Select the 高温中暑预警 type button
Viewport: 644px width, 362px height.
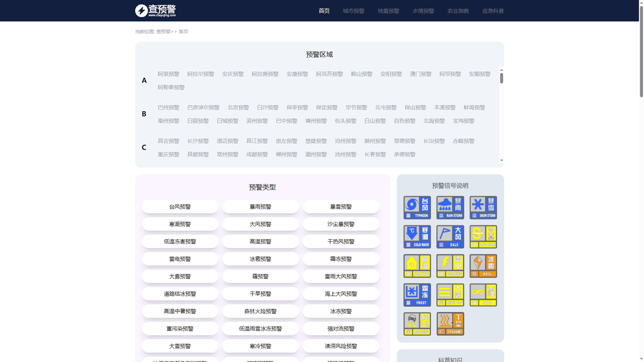point(180,311)
